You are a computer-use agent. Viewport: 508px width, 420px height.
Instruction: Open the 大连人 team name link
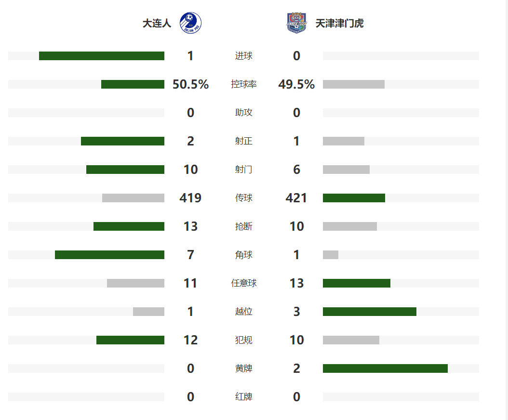coord(157,23)
